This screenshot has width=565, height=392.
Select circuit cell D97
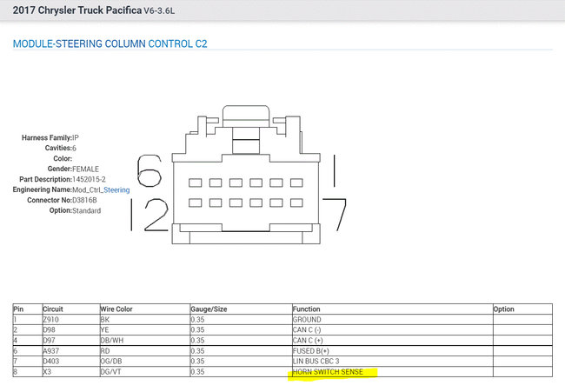pos(71,341)
